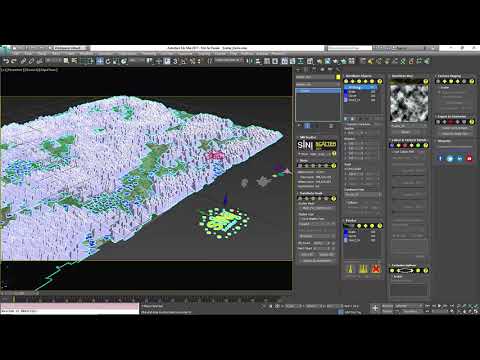This screenshot has width=480, height=360.
Task: Activate the Select and Rotate tool
Action: (108, 61)
